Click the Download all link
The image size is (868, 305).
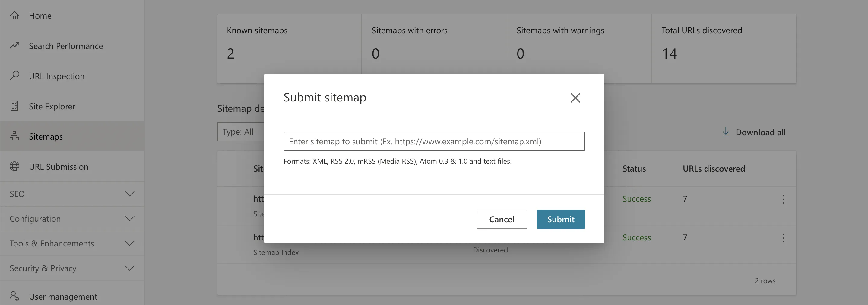[754, 132]
